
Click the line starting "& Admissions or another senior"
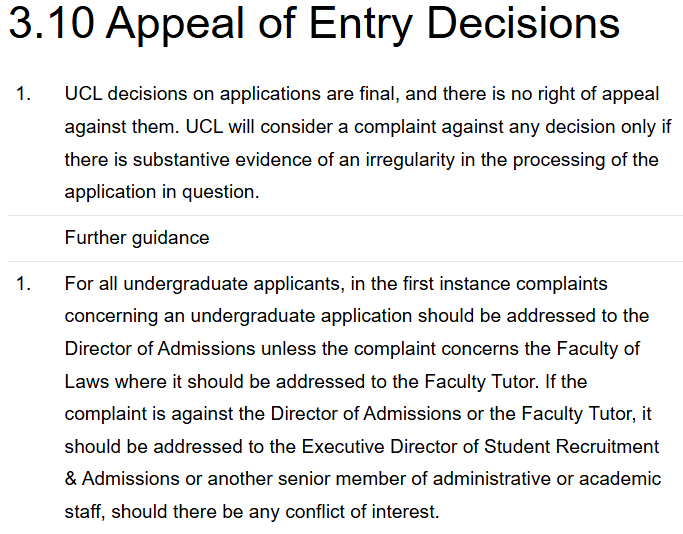[362, 479]
